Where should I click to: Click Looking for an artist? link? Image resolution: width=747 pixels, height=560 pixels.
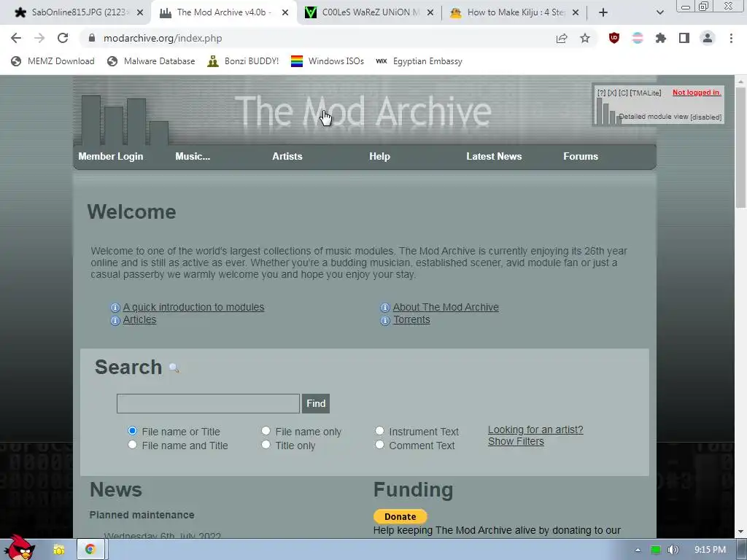(535, 429)
